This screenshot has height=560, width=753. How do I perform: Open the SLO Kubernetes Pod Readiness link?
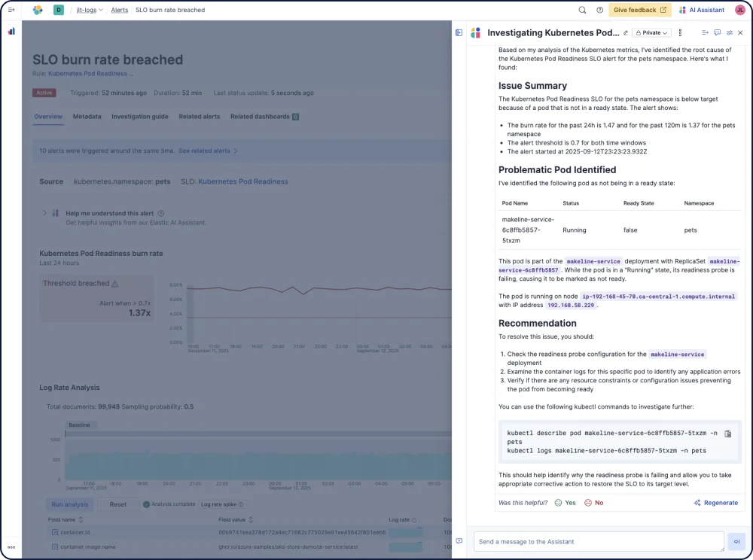(243, 181)
